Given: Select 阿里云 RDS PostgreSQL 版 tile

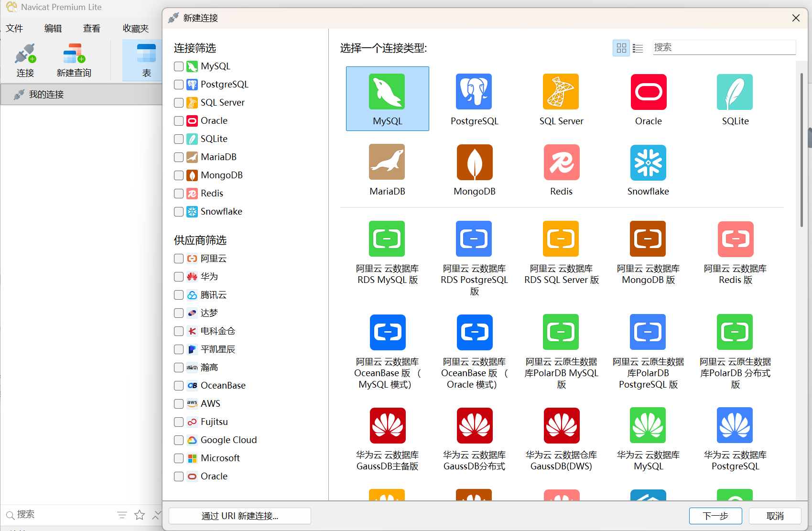Looking at the screenshot, I should click(474, 258).
